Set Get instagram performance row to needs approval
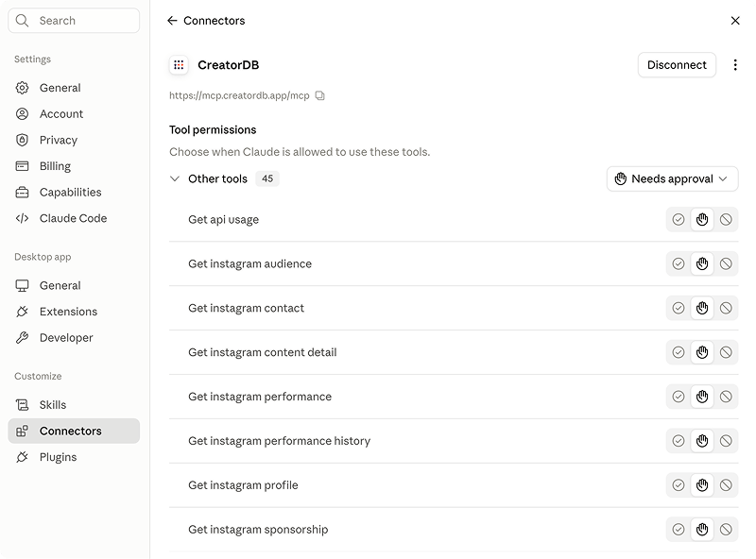 [x=702, y=397]
